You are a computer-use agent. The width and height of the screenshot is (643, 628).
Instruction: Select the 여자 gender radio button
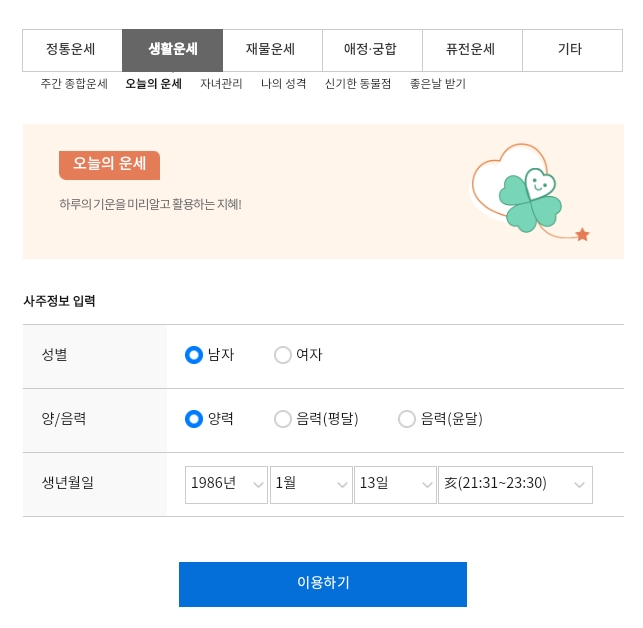(x=283, y=355)
